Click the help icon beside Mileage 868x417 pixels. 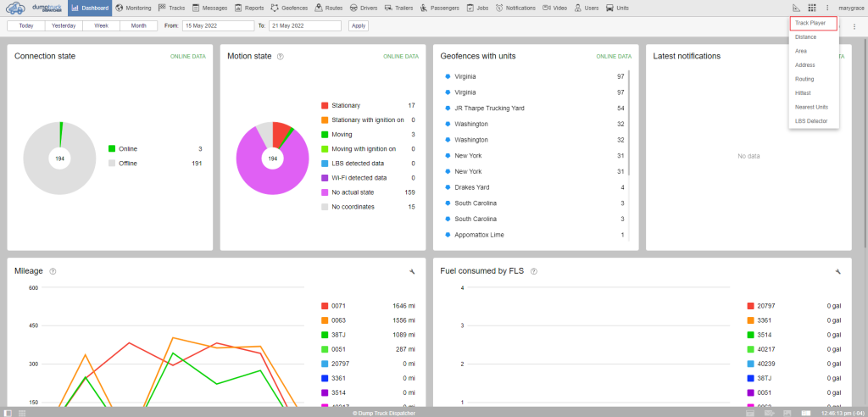pyautogui.click(x=53, y=271)
